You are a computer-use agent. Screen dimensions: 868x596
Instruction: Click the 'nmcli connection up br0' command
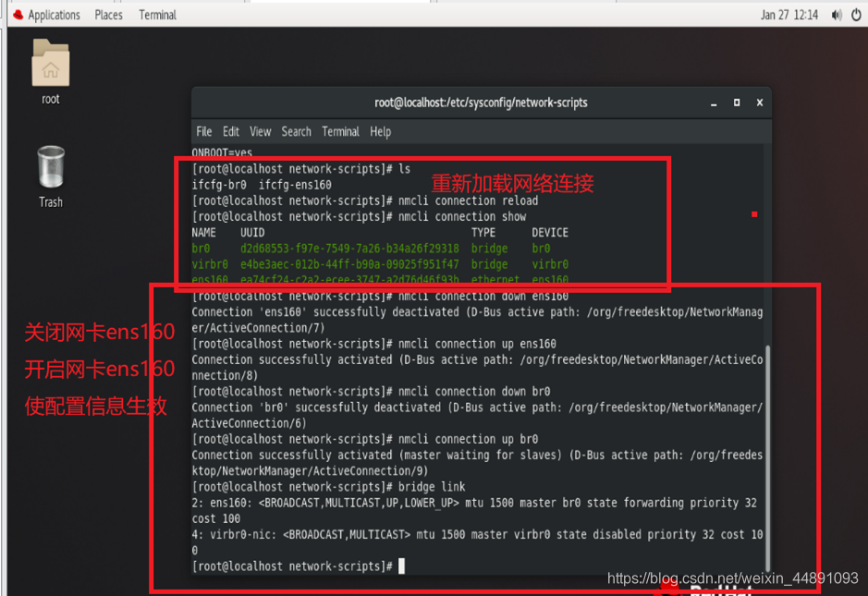(468, 439)
